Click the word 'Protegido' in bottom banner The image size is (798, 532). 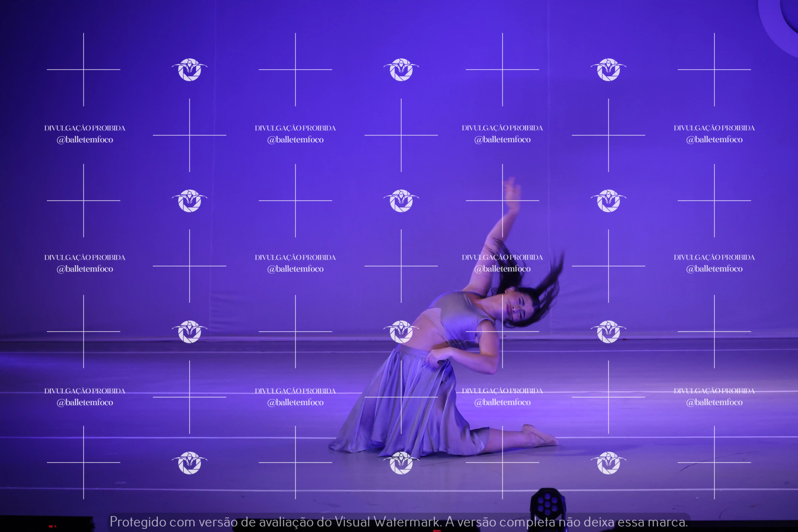click(x=138, y=522)
